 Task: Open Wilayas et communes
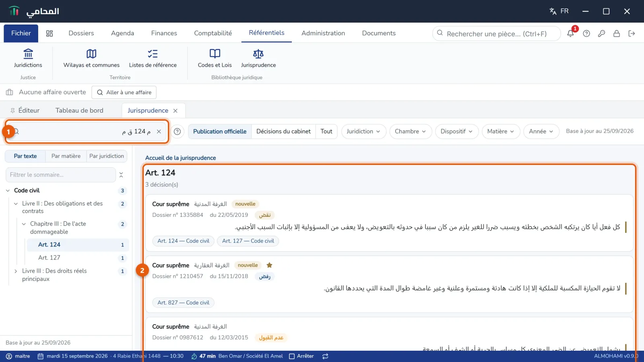click(x=91, y=58)
